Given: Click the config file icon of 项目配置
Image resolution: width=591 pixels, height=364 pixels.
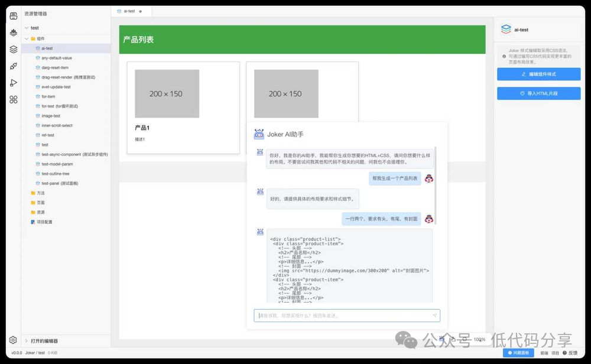Looking at the screenshot, I should click(33, 222).
